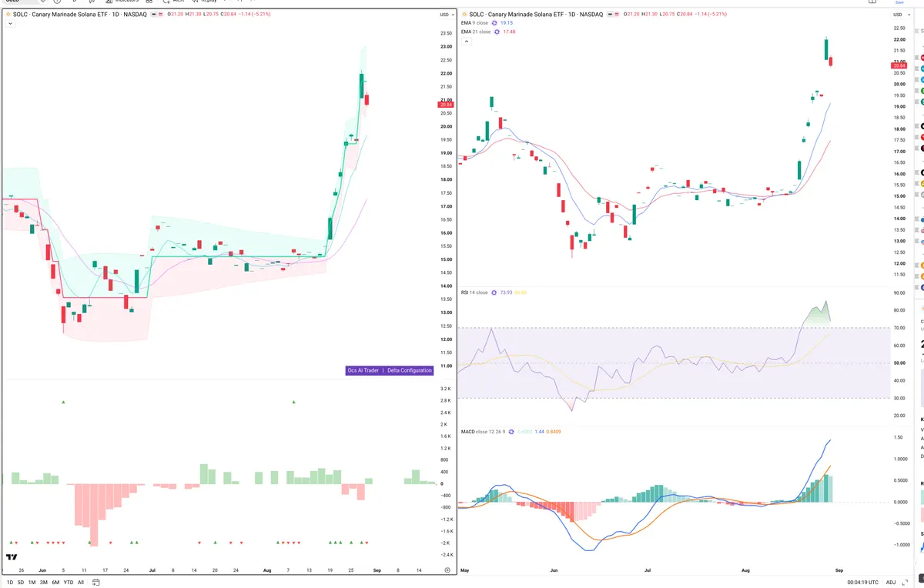This screenshot has height=588, width=924.
Task: Click the EMA 21 close legend label
Action: click(x=476, y=32)
